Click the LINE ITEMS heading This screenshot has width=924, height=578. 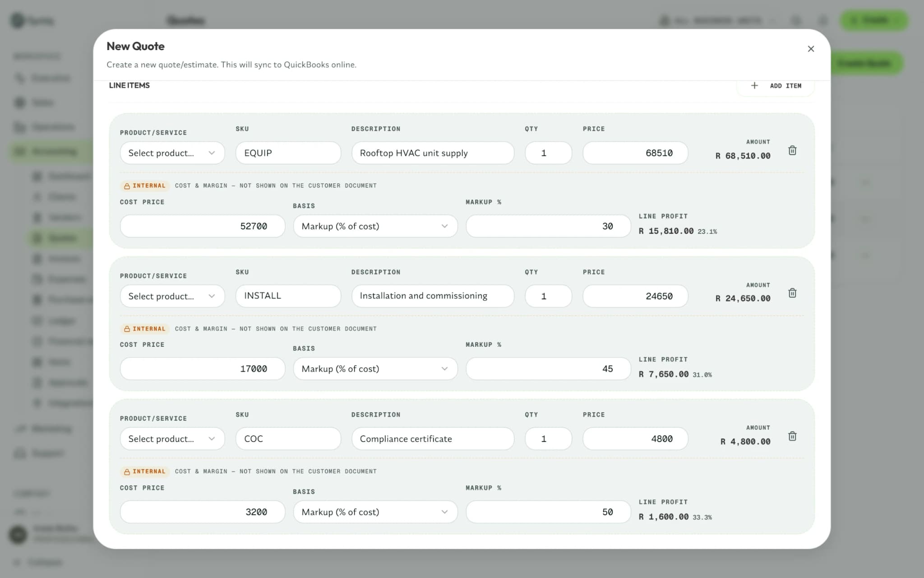click(129, 85)
